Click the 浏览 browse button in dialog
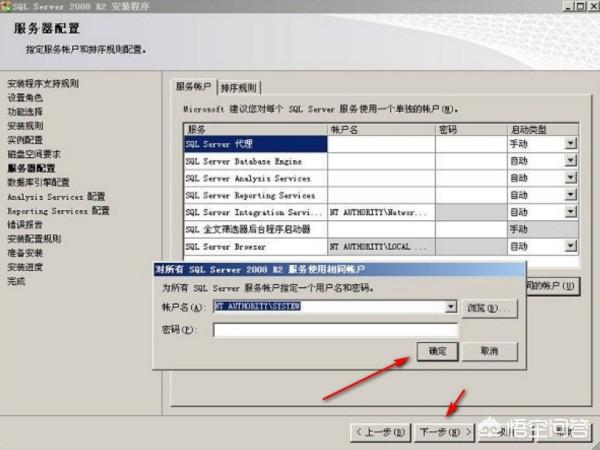Viewport: 600px width, 450px height. click(x=489, y=308)
